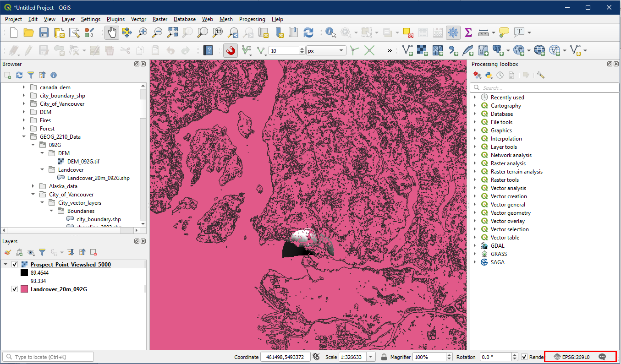Select the Pan Map hand tool
The height and width of the screenshot is (364, 621).
(112, 33)
